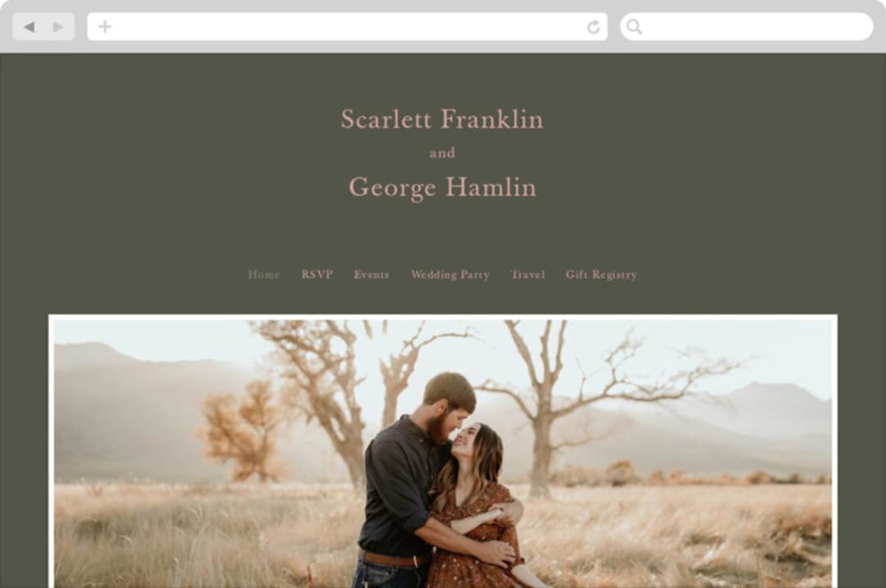Click the plus icon in address bar
The image size is (886, 588).
[105, 26]
